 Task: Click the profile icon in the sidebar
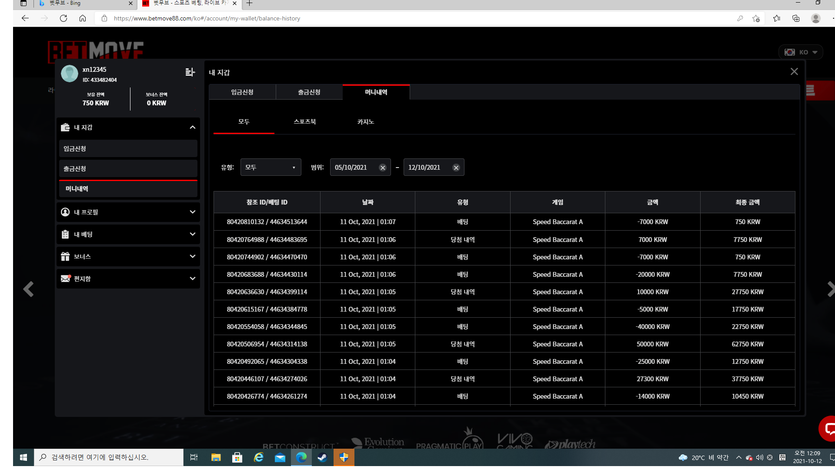pyautogui.click(x=65, y=212)
